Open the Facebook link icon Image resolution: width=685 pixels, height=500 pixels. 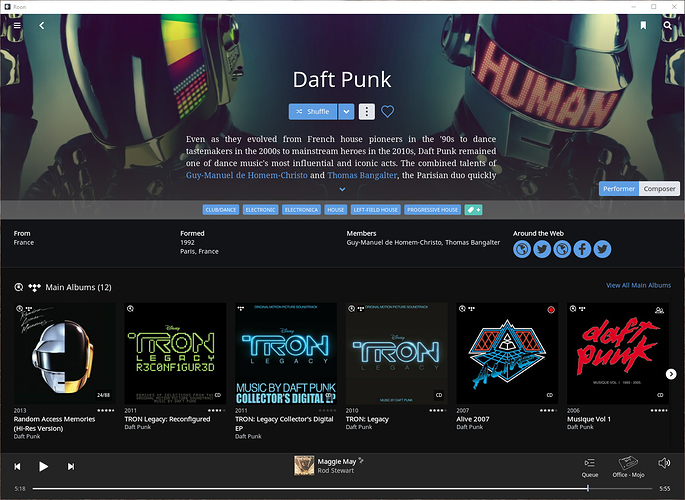pos(582,249)
